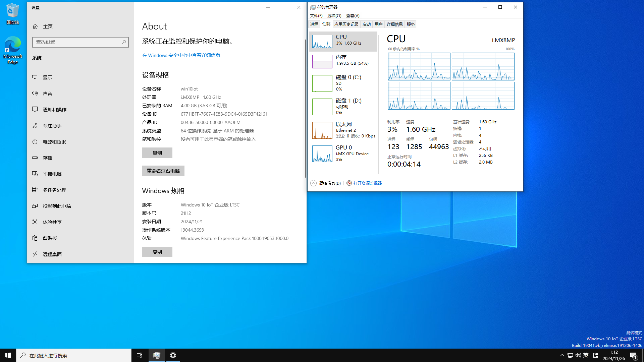Click Windows Start button
The width and height of the screenshot is (644, 362).
coord(8,355)
